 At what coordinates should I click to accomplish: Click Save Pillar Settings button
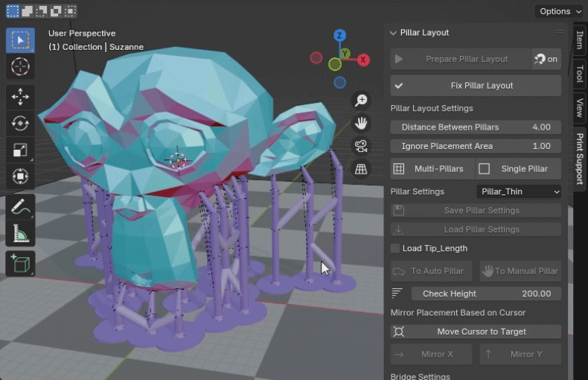tap(476, 211)
